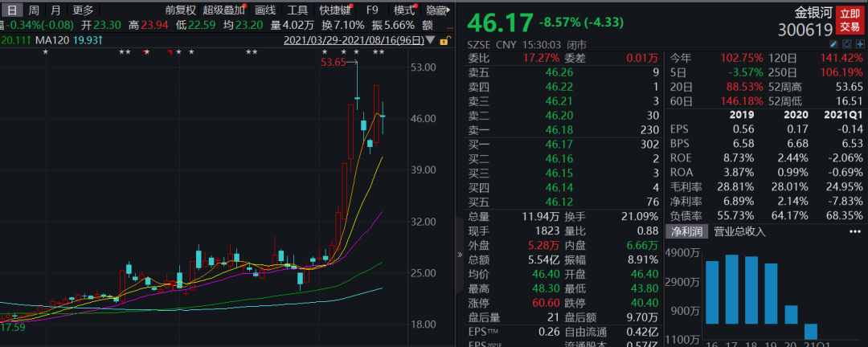Open the date range dropdown triangle
Screen dimensions: 868x347
click(432, 40)
